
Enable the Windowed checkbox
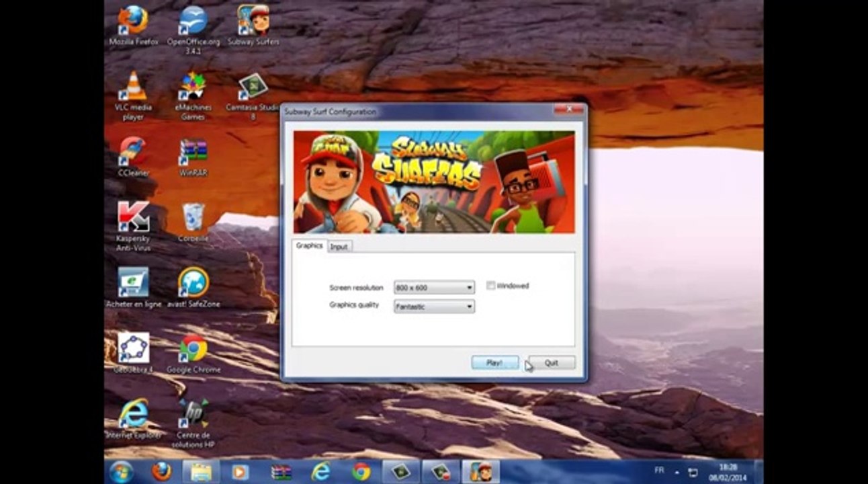[x=491, y=286]
